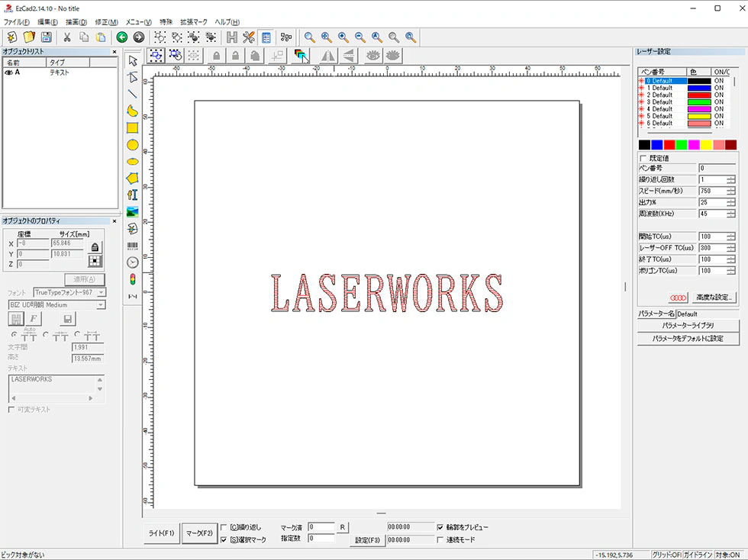Screen dimensions: 748x560
Task: Click the green Undo arrow
Action: [121, 37]
